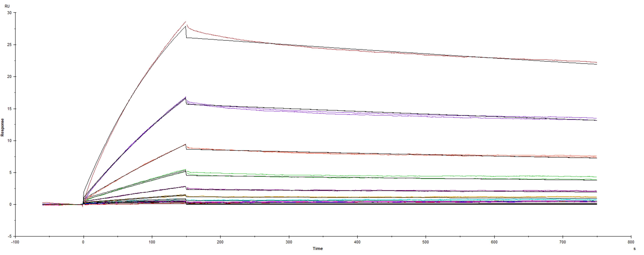Click the x-axis tick label 100
Image resolution: width=644 pixels, height=255 pixels.
click(152, 242)
